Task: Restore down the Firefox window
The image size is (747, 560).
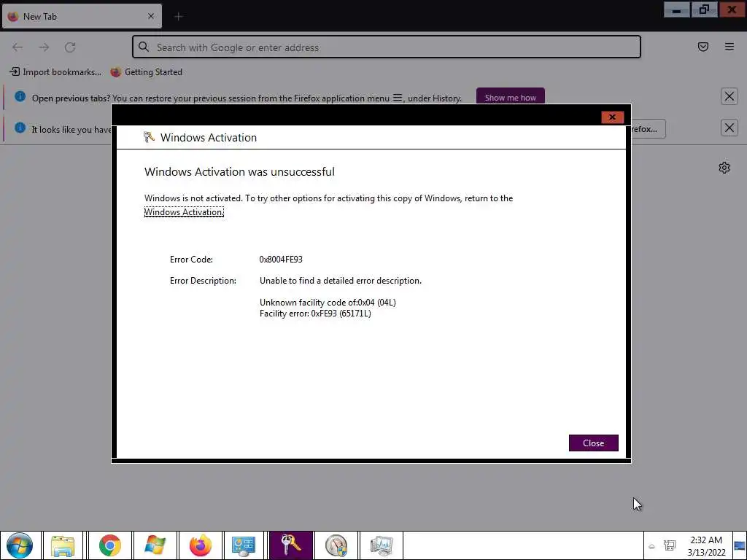Action: pyautogui.click(x=704, y=9)
